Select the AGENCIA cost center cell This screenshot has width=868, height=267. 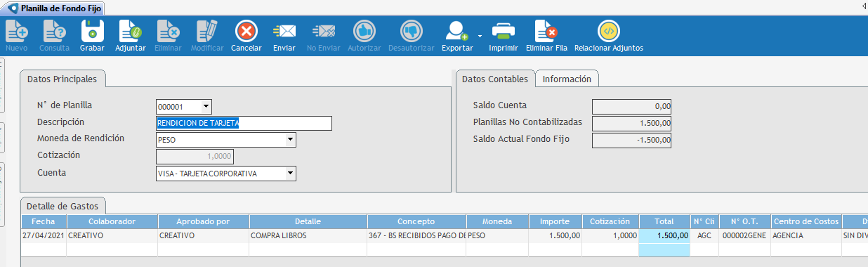point(806,235)
